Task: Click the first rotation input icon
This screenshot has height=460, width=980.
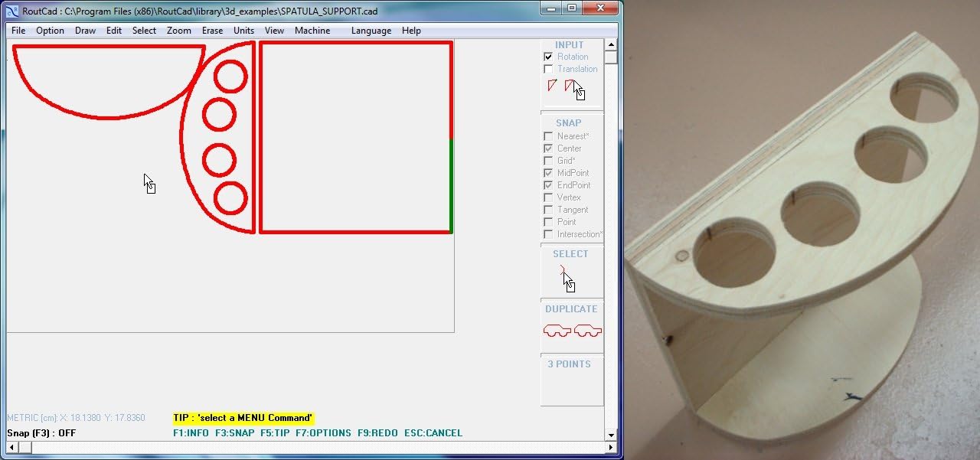Action: (552, 86)
